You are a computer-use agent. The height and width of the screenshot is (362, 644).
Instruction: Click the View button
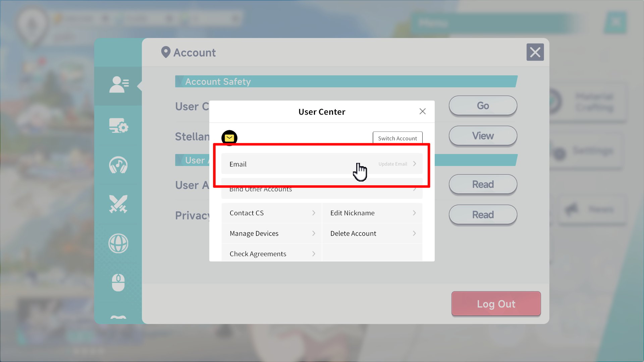coord(483,136)
